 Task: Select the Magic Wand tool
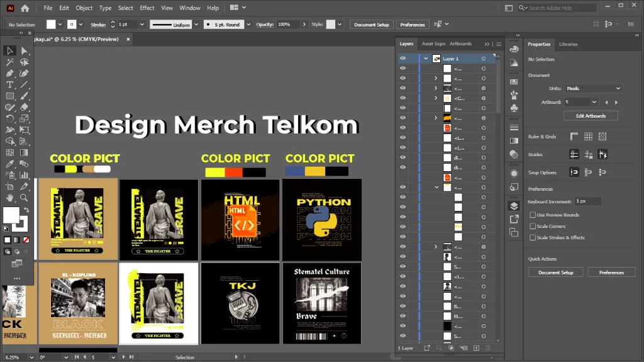pos(10,62)
